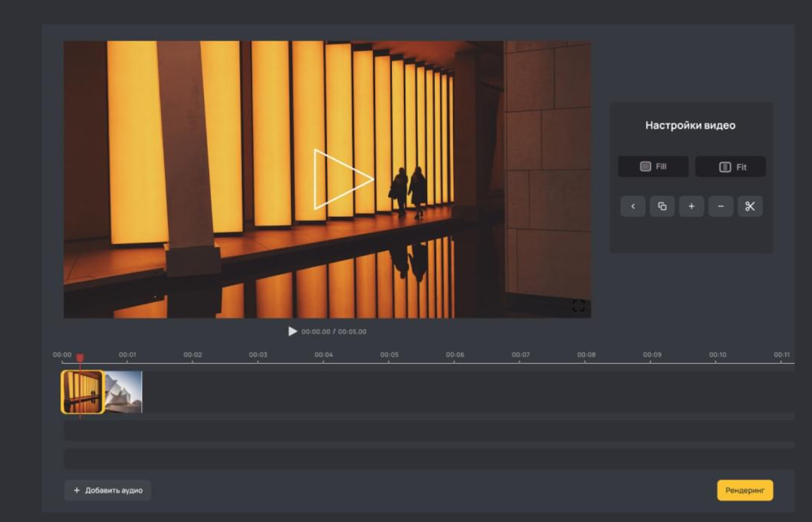Image resolution: width=812 pixels, height=522 pixels.
Task: Start playback with small play button below preview
Action: tap(293, 331)
